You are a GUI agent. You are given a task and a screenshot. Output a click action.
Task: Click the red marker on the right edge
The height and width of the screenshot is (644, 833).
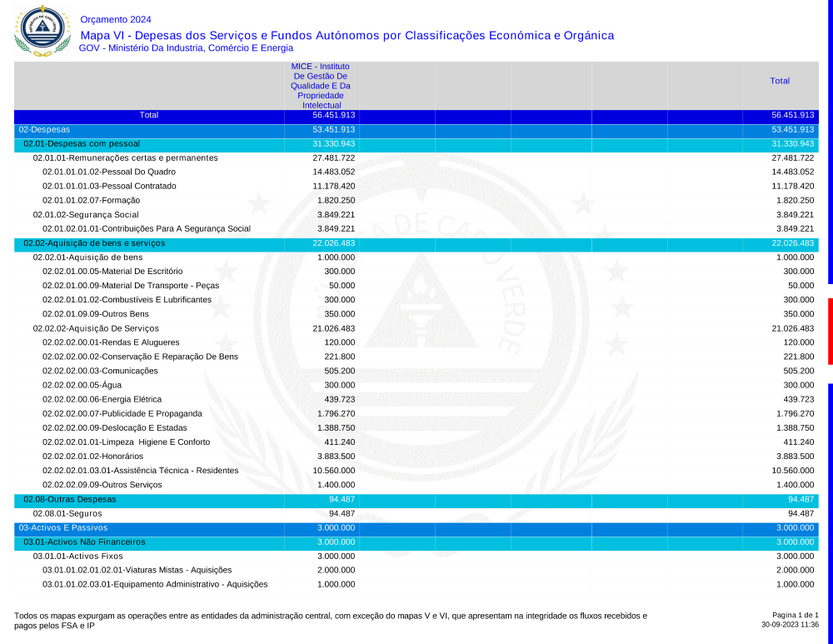pyautogui.click(x=830, y=331)
